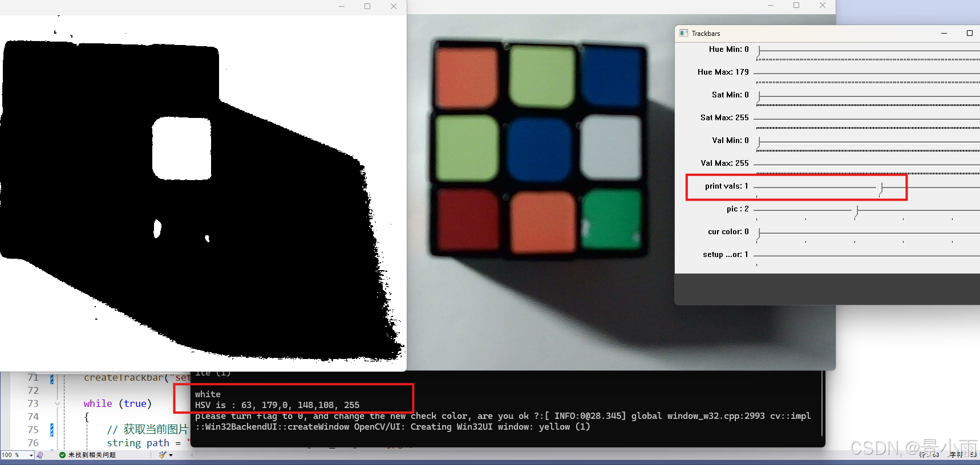Click the "white" text in the console
This screenshot has width=980, height=465.
tap(208, 394)
